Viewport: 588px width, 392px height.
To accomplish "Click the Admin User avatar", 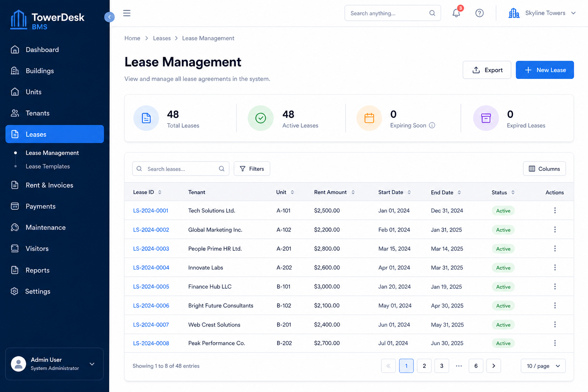I will point(18,364).
